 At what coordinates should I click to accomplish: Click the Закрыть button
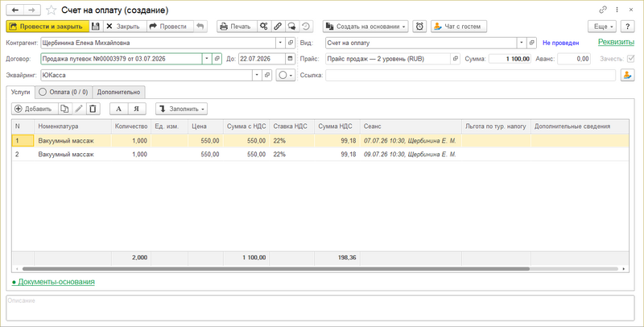click(124, 27)
